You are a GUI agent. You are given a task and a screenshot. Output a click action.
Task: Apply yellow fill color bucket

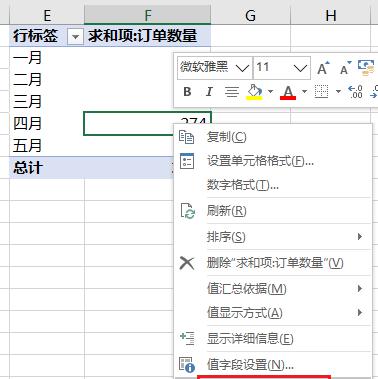[255, 91]
